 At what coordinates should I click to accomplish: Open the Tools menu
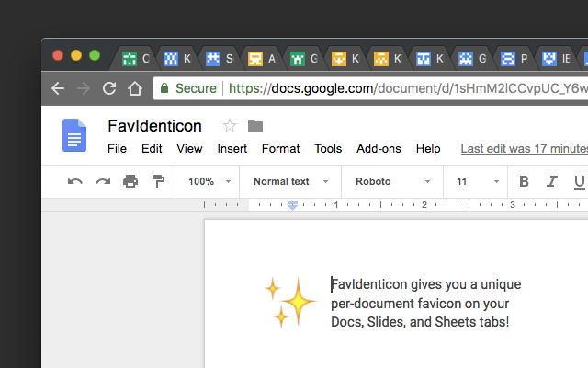tap(328, 149)
